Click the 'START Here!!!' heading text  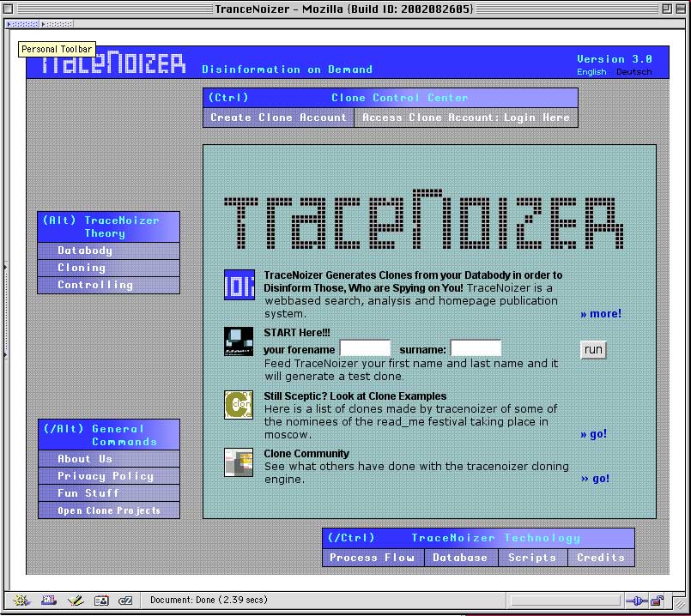(x=297, y=333)
